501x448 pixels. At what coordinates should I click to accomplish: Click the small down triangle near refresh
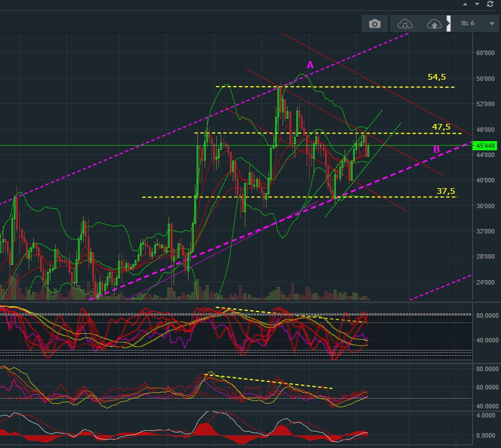[x=477, y=4]
